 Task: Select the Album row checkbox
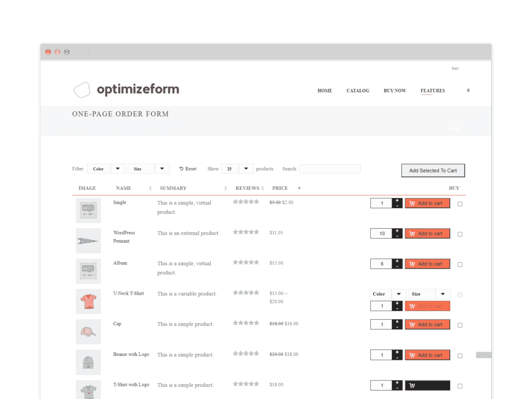(460, 265)
